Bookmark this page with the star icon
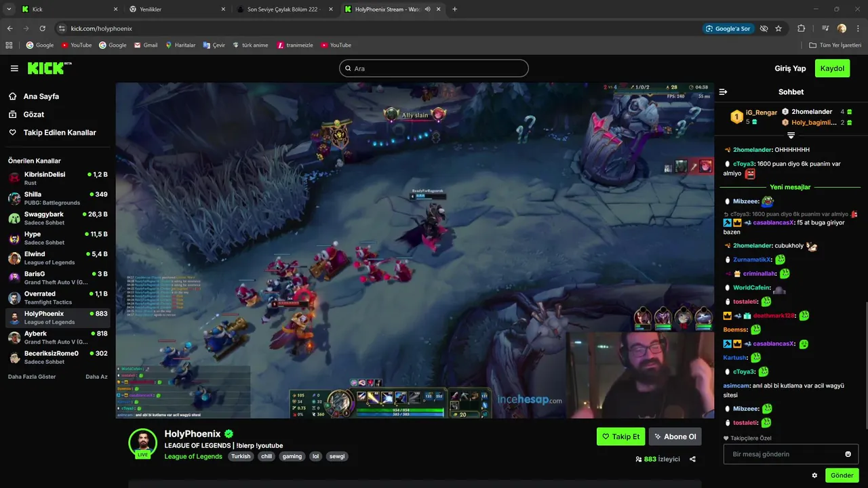 point(778,28)
